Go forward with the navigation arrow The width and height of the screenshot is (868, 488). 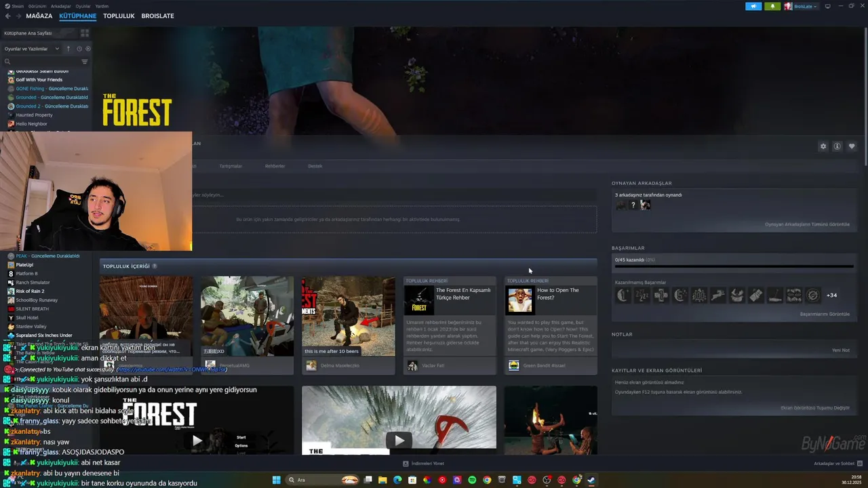click(18, 16)
